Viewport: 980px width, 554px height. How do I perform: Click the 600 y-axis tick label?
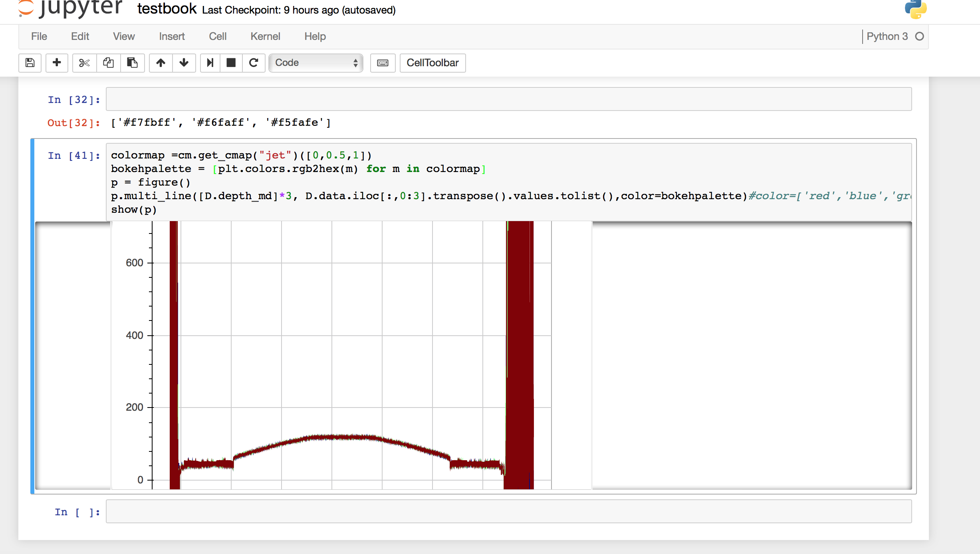[134, 263]
